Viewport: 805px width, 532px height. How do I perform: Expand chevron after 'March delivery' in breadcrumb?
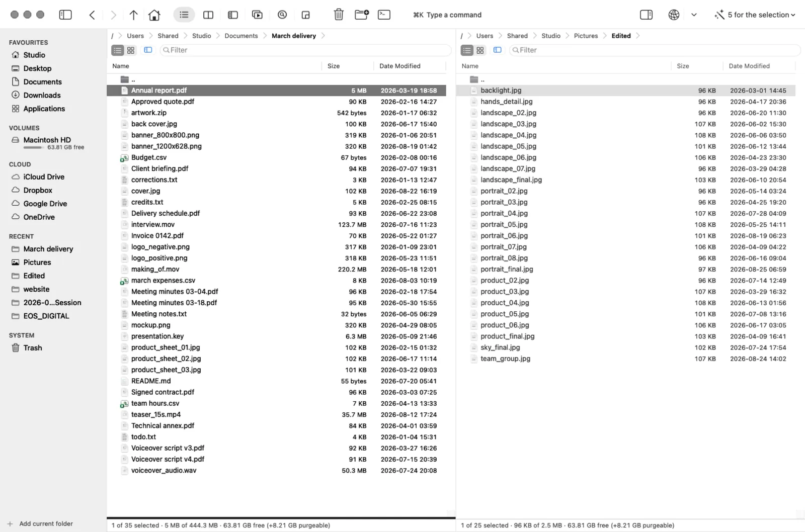(323, 36)
